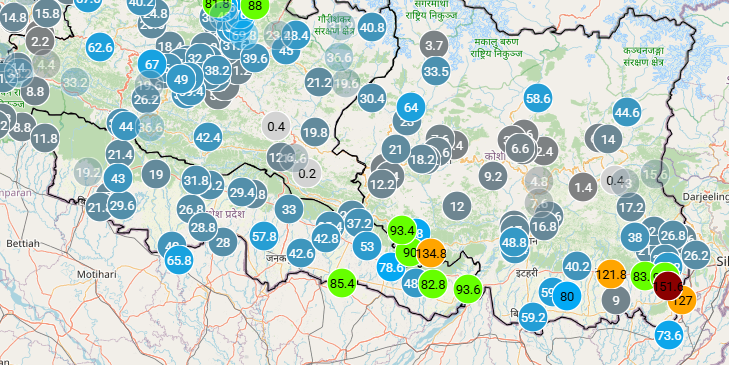Click the green 82.8 marker
729x365 pixels.
432,285
